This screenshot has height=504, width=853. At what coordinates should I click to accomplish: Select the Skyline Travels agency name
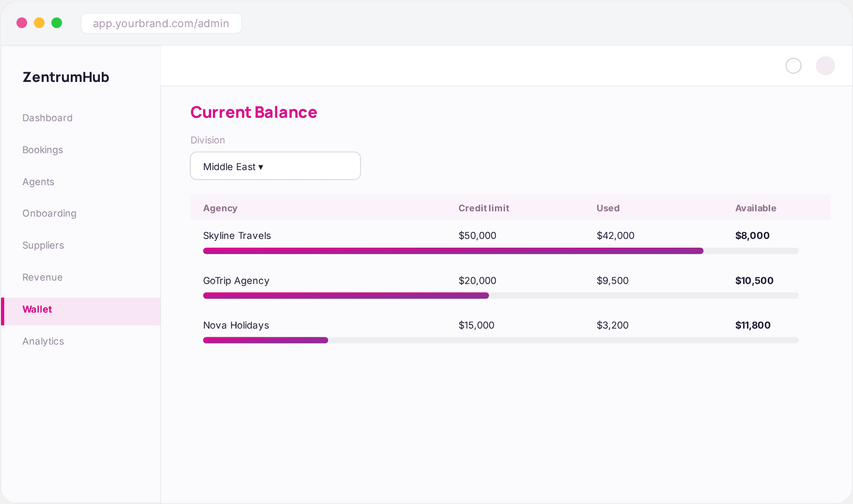(x=237, y=236)
